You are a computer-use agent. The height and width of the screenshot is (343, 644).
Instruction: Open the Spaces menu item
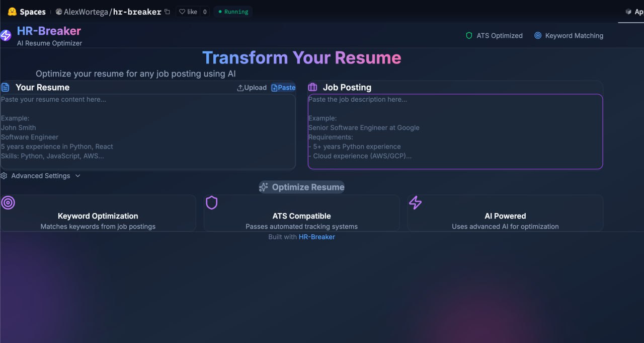[31, 12]
